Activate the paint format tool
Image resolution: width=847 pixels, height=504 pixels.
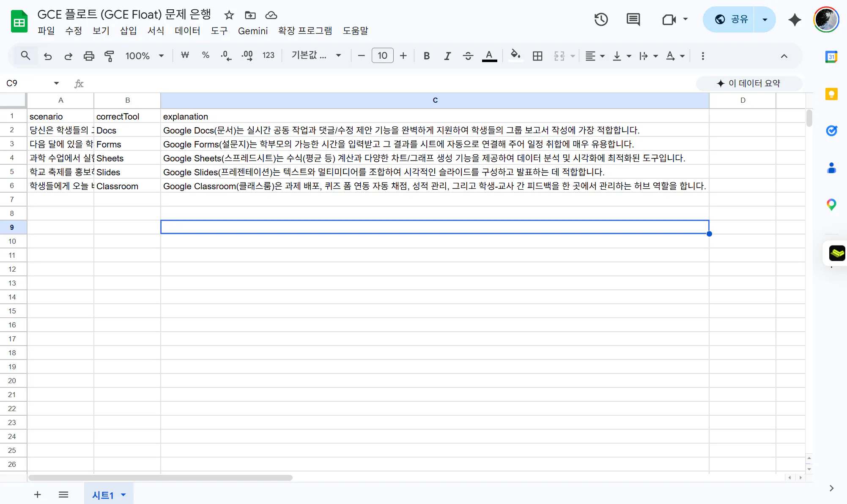(109, 56)
